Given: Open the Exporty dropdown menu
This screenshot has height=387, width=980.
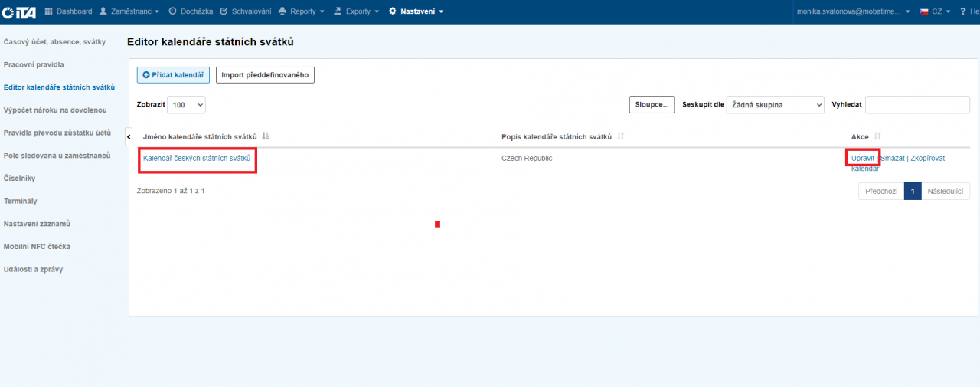Looking at the screenshot, I should [357, 11].
